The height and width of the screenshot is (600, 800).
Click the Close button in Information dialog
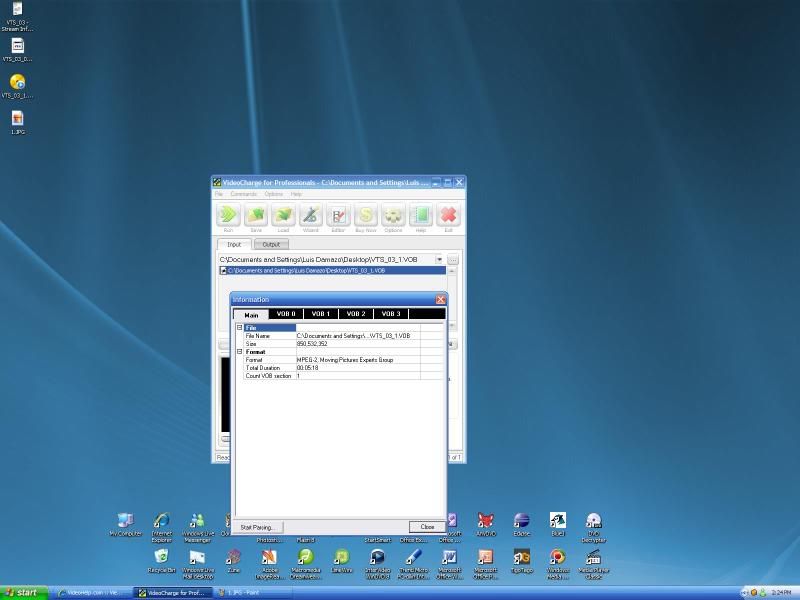point(427,527)
